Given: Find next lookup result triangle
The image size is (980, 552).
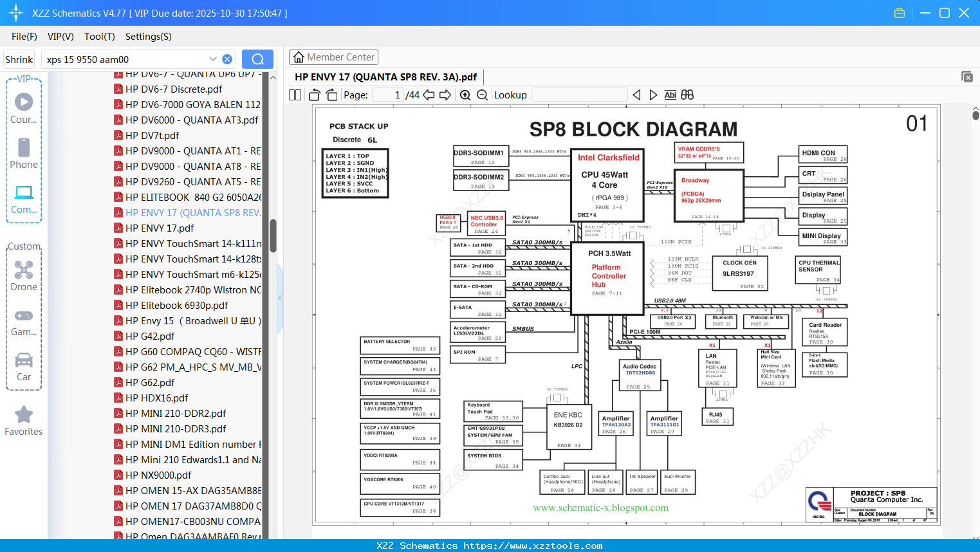Looking at the screenshot, I should pos(653,95).
